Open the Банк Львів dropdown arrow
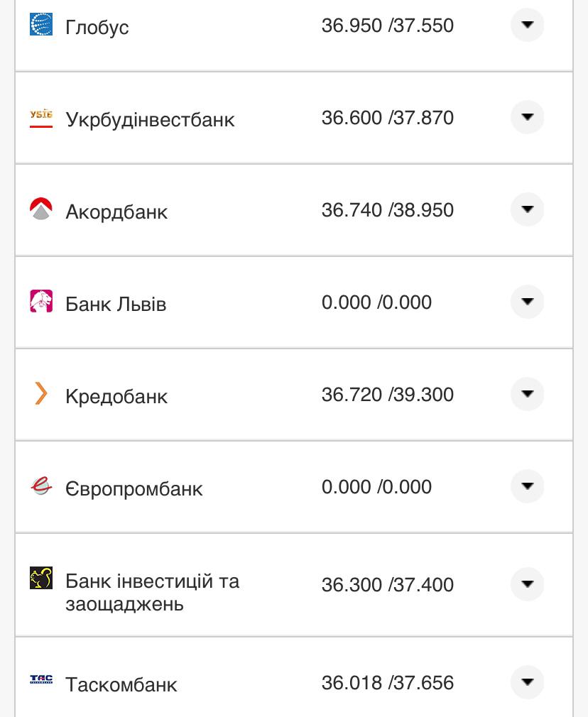 tap(527, 302)
